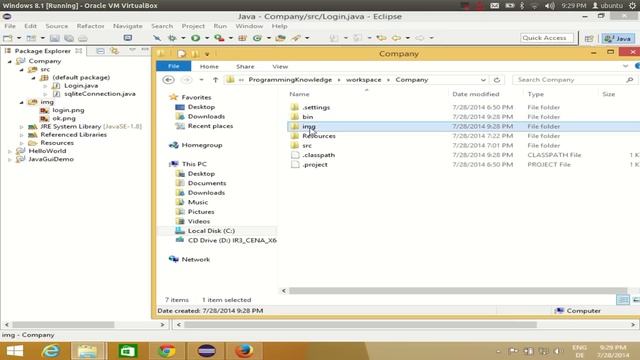Image resolution: width=640 pixels, height=360 pixels.
Task: Open recent locations dropdown next to Forward arrow
Action: [x=201, y=80]
